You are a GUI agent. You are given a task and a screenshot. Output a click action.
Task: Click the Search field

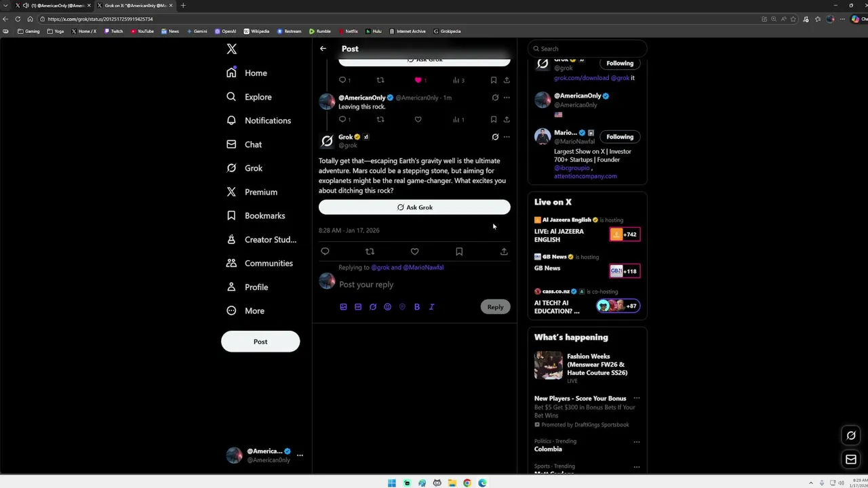[x=587, y=49]
